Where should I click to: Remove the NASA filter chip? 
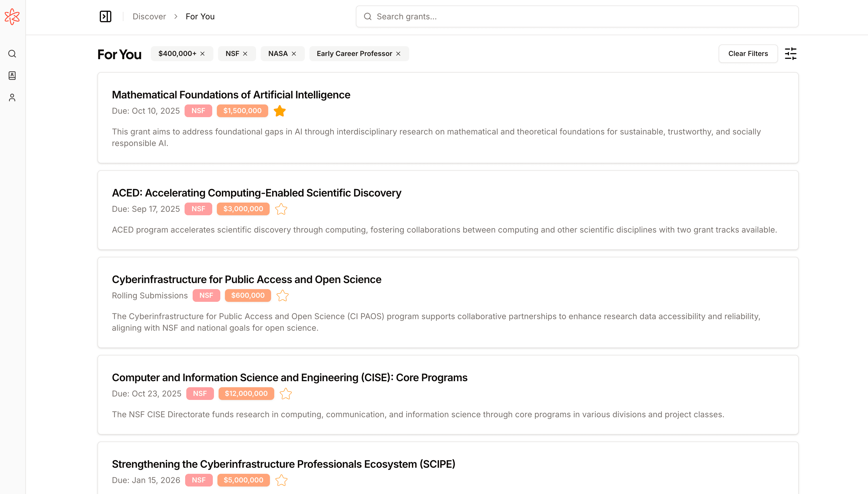pos(294,54)
